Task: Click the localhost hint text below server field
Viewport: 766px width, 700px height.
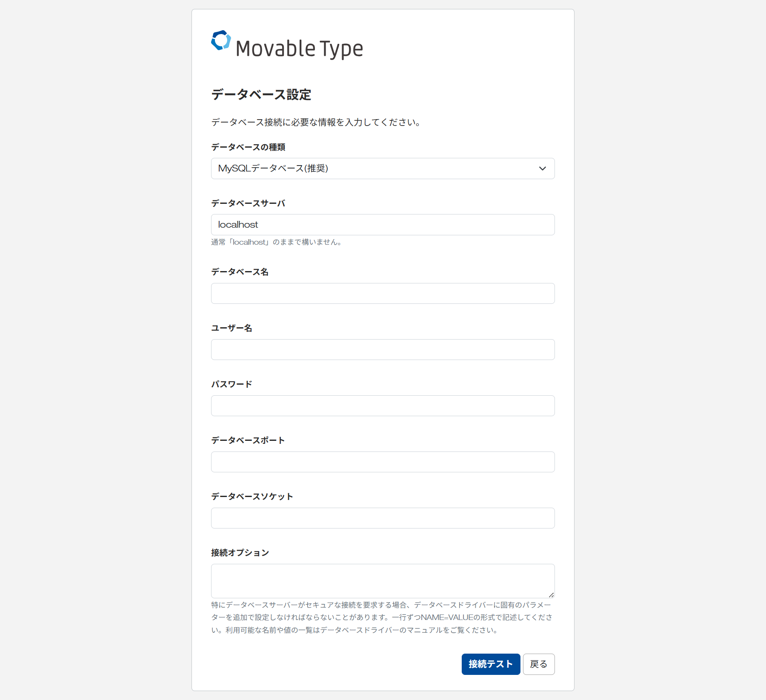Action: (277, 242)
